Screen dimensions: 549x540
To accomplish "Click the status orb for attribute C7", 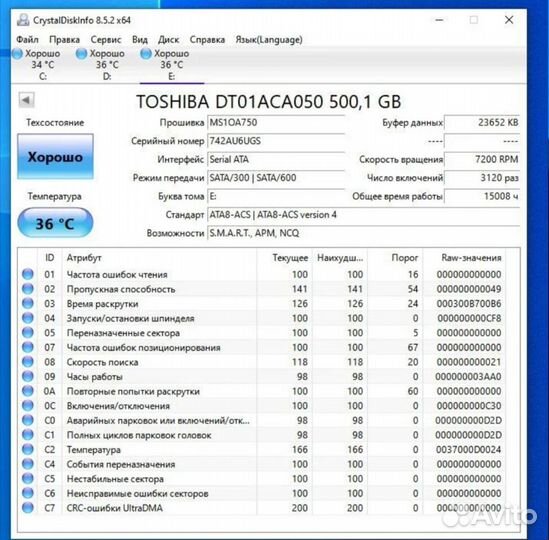I will [x=28, y=507].
